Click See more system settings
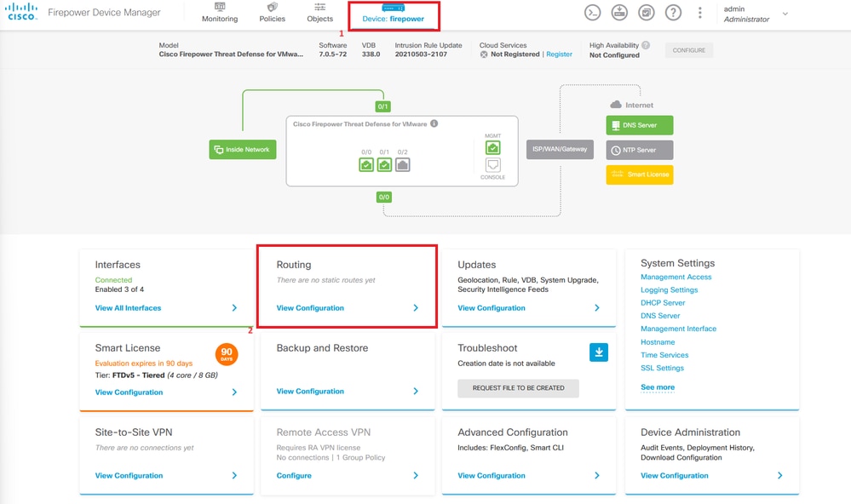The height and width of the screenshot is (504, 851). (658, 387)
